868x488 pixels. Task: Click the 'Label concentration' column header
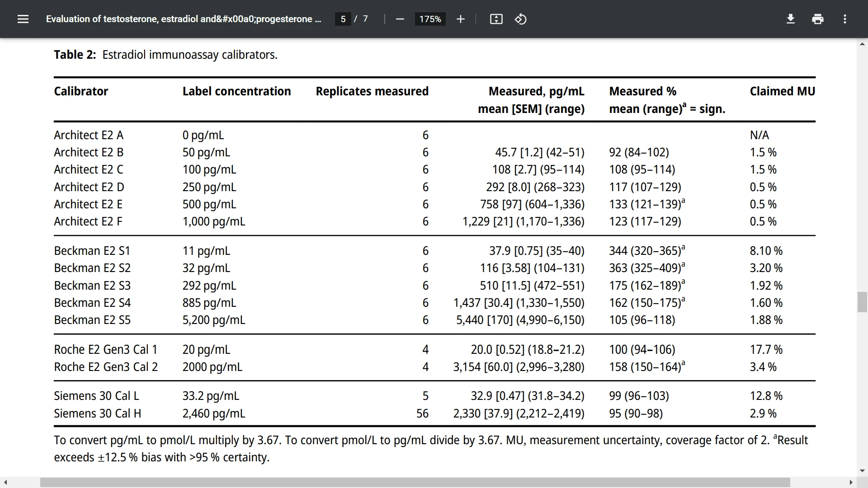click(236, 91)
